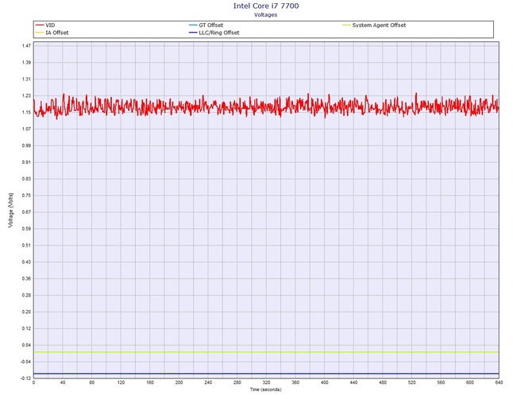Viewport: 532px width, 399px height.
Task: Click the 1.15 voltage axis value
Action: (26, 112)
